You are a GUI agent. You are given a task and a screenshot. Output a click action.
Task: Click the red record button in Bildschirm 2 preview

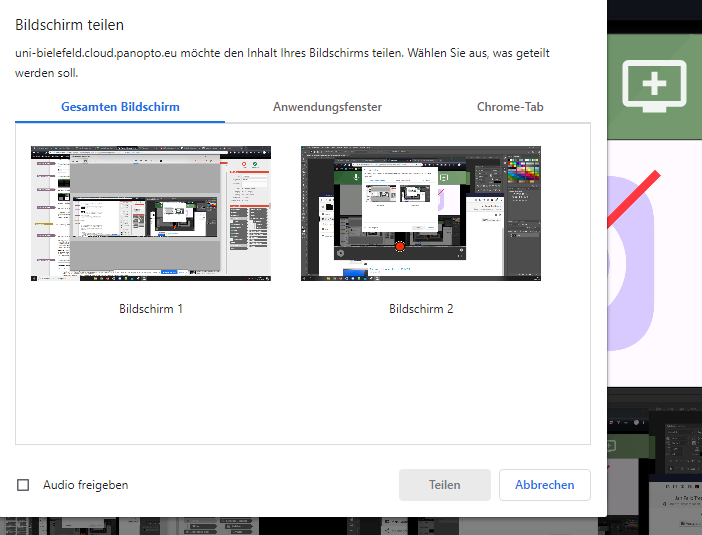(x=400, y=247)
